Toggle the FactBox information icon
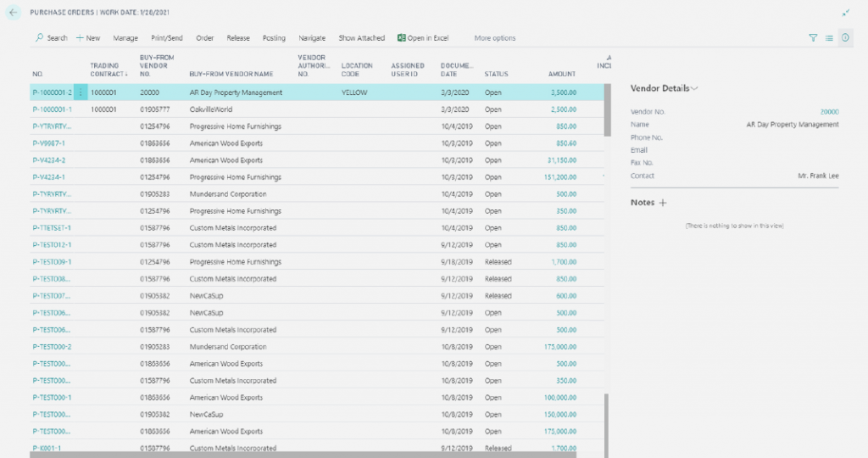This screenshot has height=458, width=868. point(845,37)
